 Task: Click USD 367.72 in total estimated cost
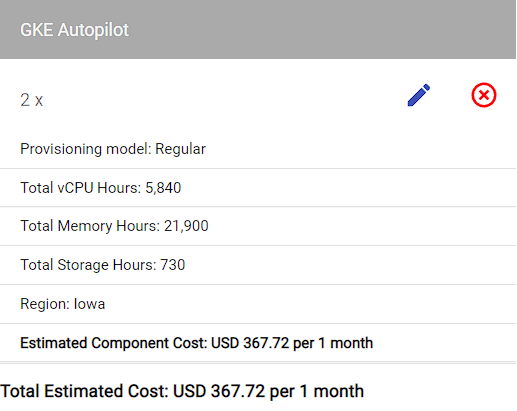point(219,391)
